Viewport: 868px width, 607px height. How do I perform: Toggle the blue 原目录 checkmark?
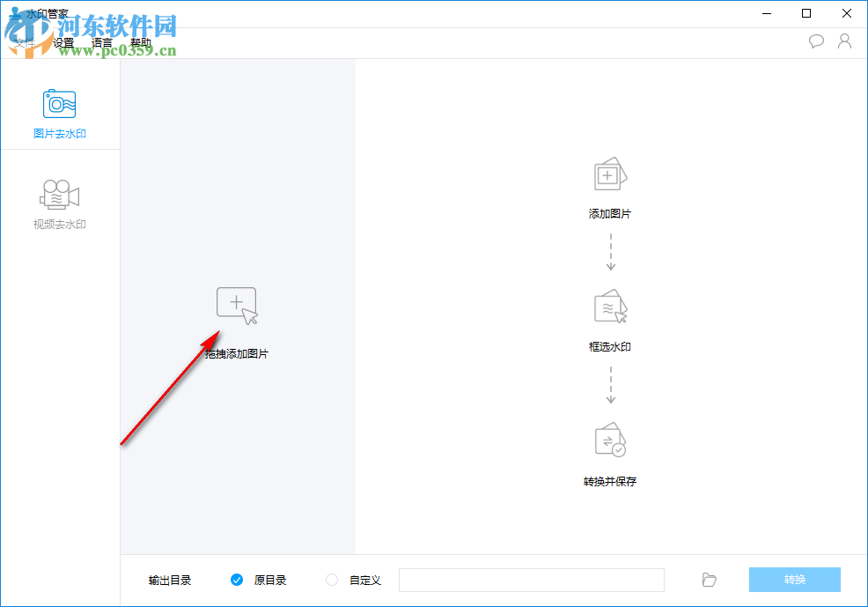237,580
